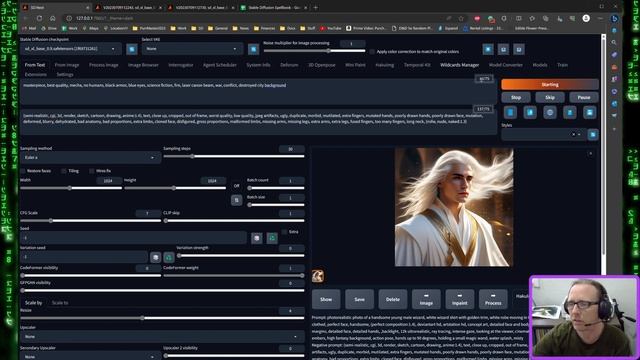This screenshot has height=360, width=640.
Task: Click the round globe icon below Skip button
Action: coord(550,112)
